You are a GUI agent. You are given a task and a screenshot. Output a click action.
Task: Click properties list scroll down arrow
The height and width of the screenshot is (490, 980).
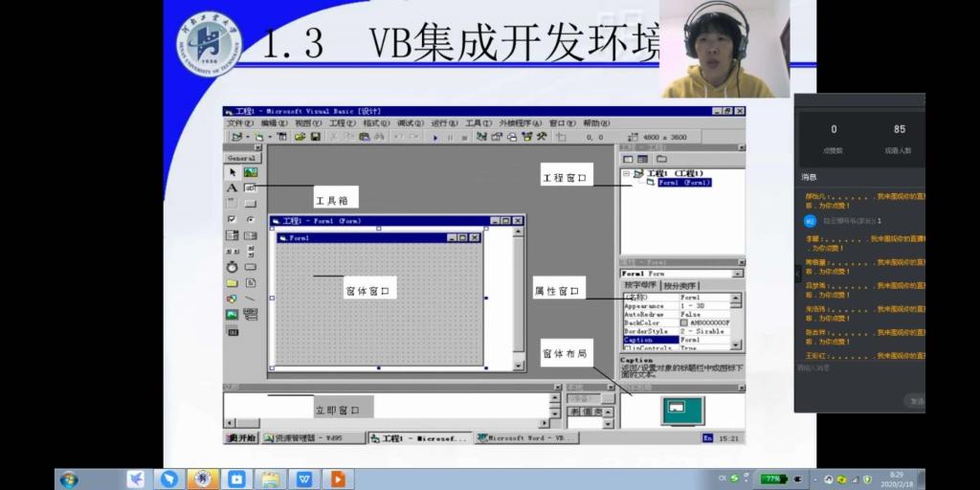pyautogui.click(x=736, y=345)
